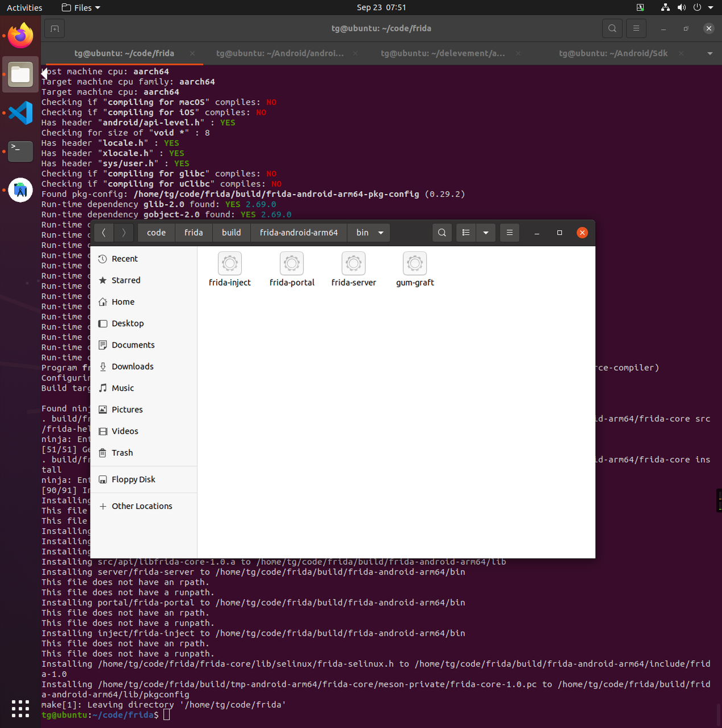Show applications grid in the dock
Image resolution: width=722 pixels, height=728 pixels.
20,709
